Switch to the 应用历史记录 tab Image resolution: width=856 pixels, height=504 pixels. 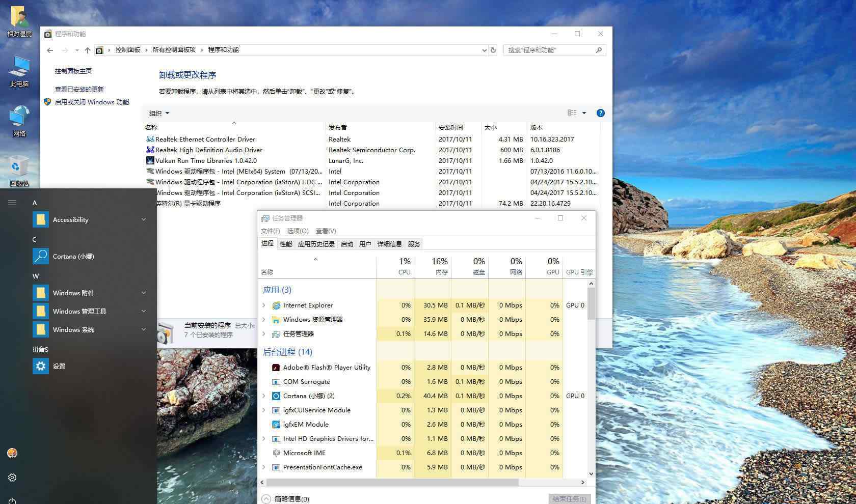click(x=316, y=244)
